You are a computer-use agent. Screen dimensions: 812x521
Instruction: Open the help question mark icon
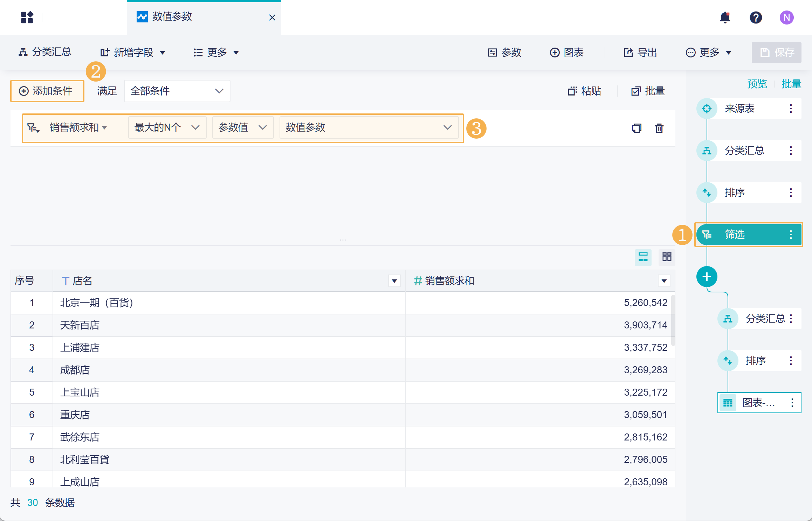pos(756,18)
